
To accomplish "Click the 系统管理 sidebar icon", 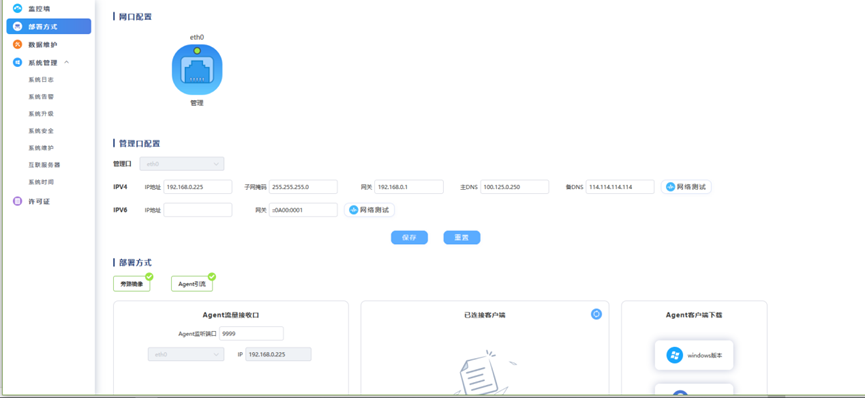I will [x=17, y=62].
